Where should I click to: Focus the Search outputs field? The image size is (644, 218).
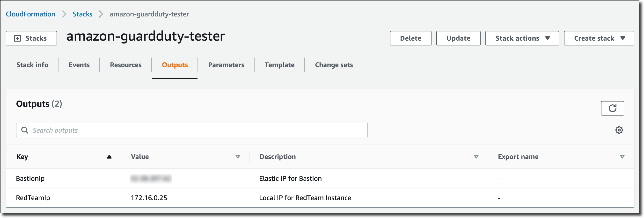(192, 130)
